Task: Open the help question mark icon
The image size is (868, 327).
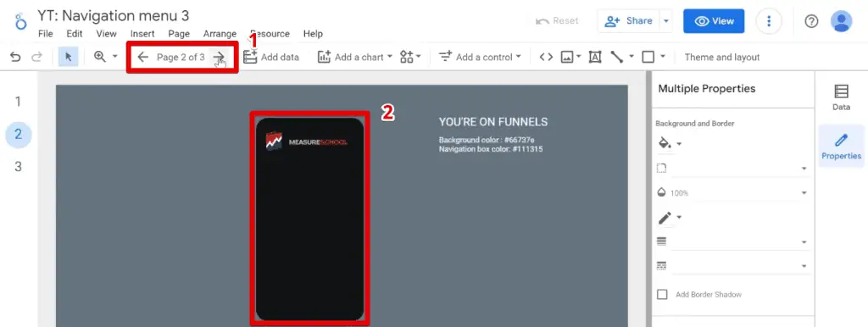Action: click(811, 21)
